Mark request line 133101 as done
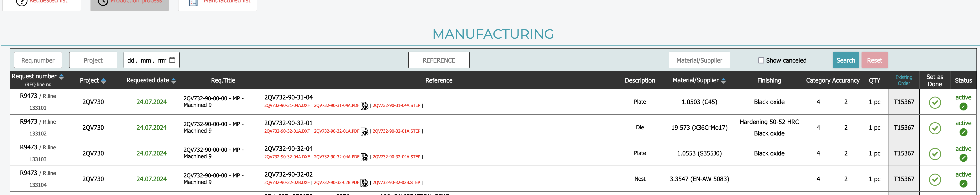 coord(934,103)
